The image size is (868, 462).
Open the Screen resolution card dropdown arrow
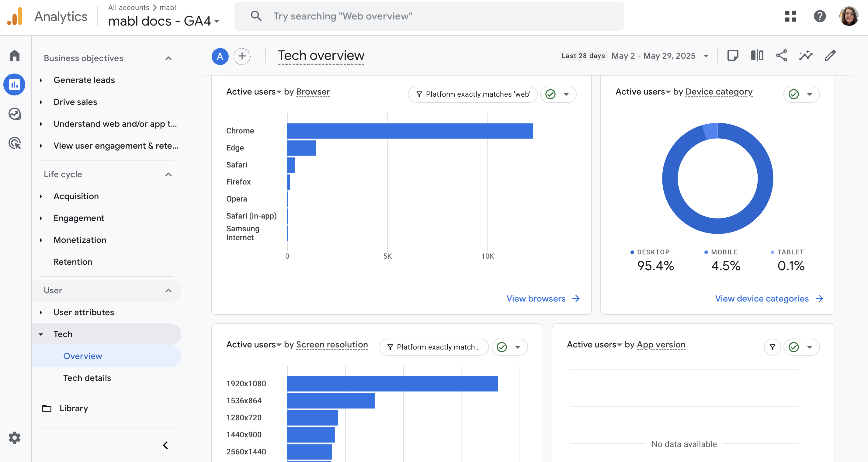518,347
